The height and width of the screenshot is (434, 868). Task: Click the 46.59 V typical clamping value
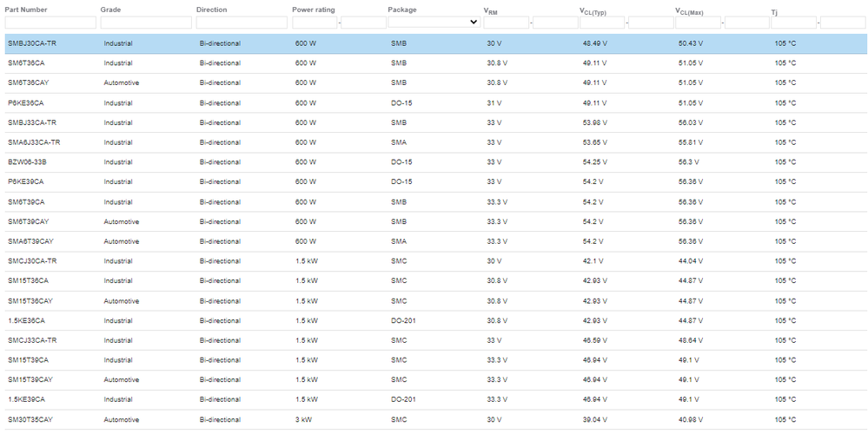coord(594,340)
